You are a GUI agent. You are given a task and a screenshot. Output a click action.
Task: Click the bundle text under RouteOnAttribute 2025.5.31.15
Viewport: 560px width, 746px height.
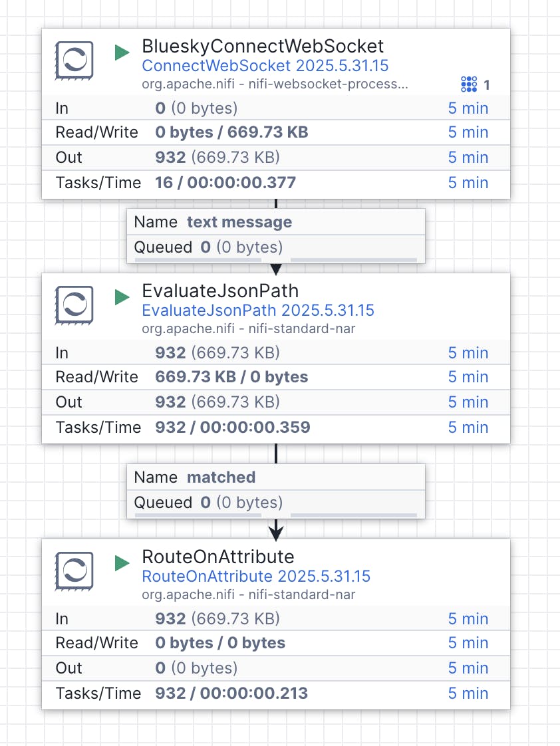tap(248, 594)
